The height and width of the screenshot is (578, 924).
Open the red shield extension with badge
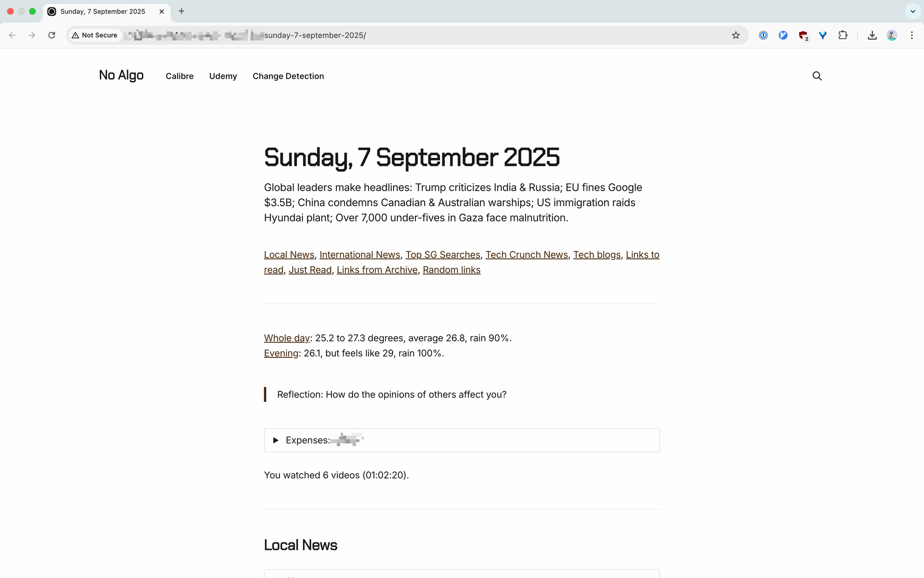[x=803, y=36]
